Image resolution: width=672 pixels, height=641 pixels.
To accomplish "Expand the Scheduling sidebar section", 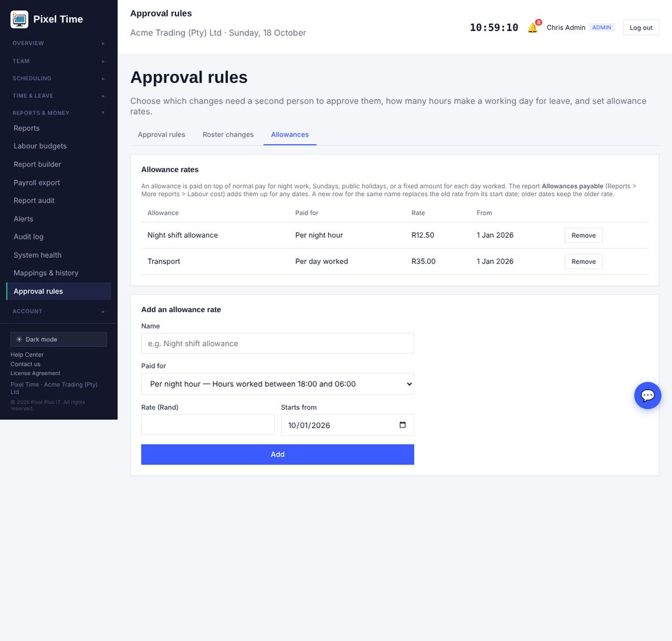I will coord(59,78).
